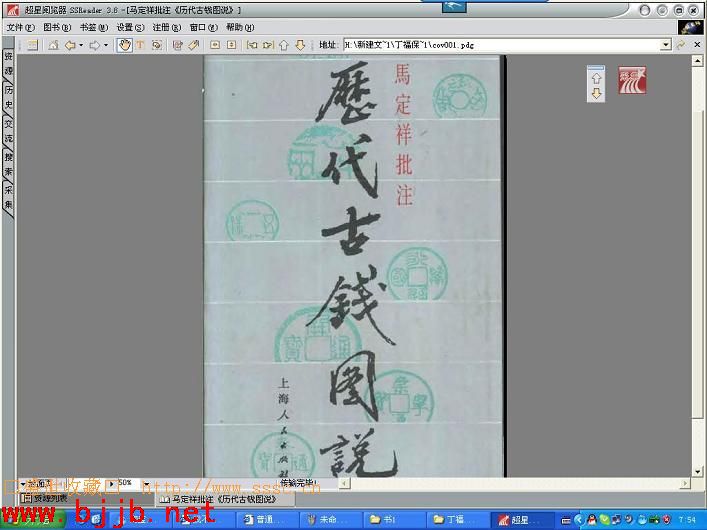
Task: Click the vertical scrollbar down arrow
Action: pos(698,472)
